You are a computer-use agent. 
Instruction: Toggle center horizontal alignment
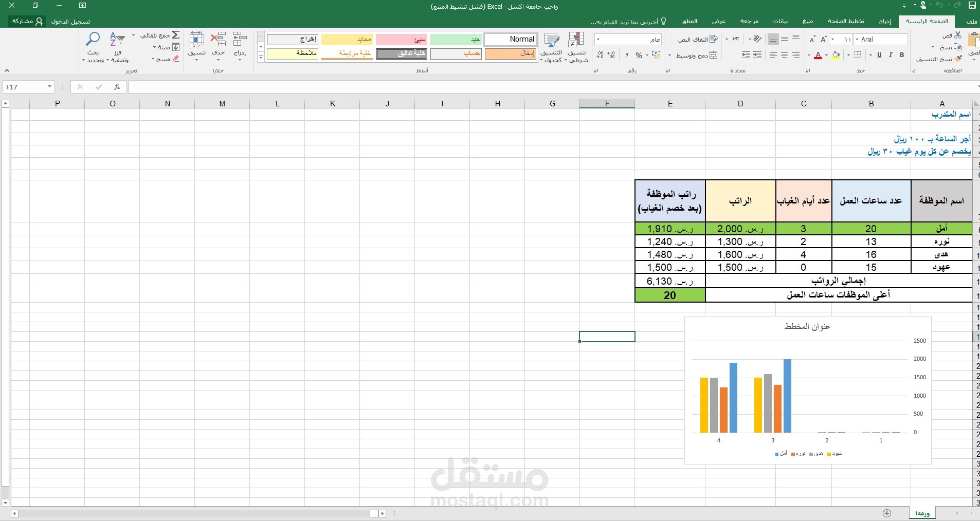pos(785,55)
